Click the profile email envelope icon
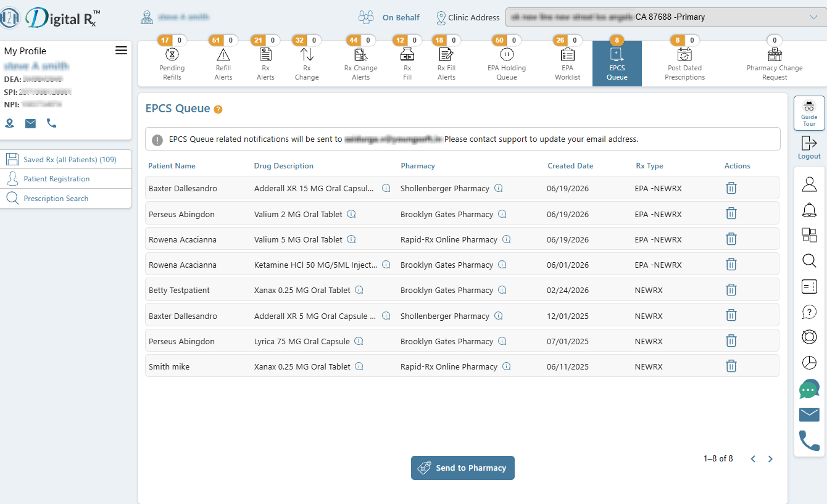Image resolution: width=827 pixels, height=504 pixels. coord(30,123)
